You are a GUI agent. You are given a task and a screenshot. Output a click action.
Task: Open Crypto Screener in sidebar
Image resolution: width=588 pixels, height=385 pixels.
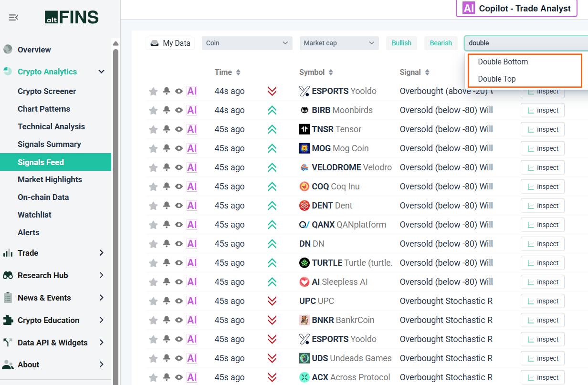(x=47, y=91)
